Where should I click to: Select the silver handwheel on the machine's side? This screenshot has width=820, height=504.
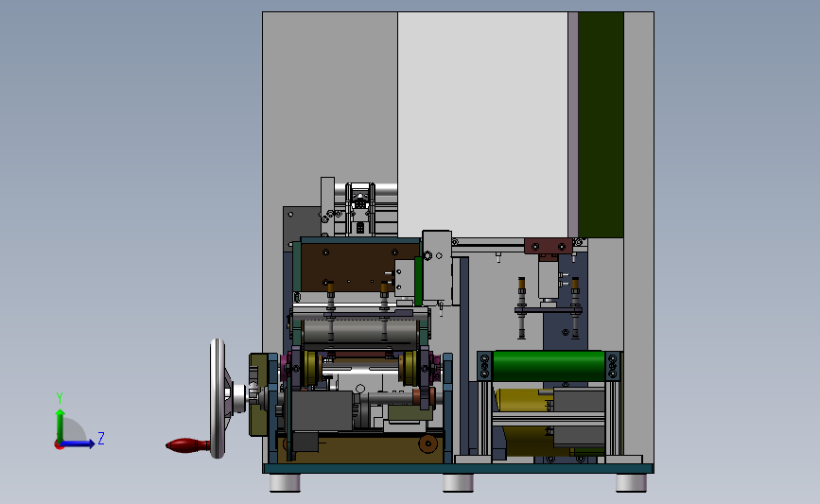click(218, 398)
